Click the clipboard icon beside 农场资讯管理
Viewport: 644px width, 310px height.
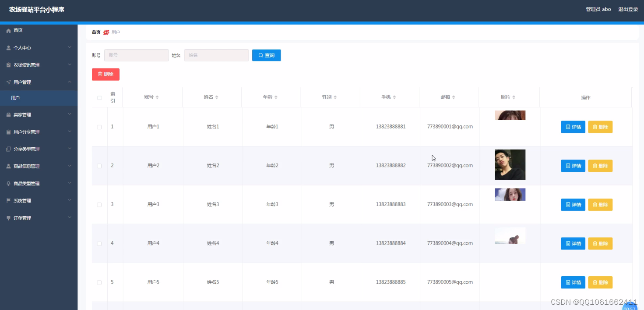click(x=8, y=65)
